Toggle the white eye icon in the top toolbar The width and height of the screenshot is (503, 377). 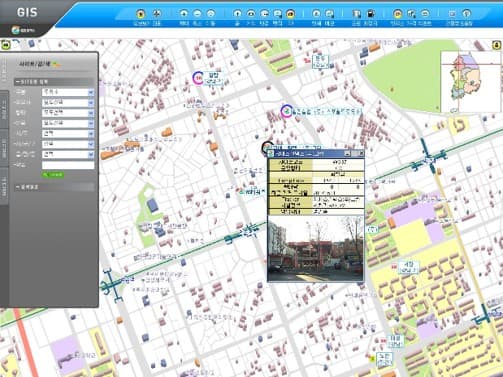pyautogui.click(x=251, y=13)
